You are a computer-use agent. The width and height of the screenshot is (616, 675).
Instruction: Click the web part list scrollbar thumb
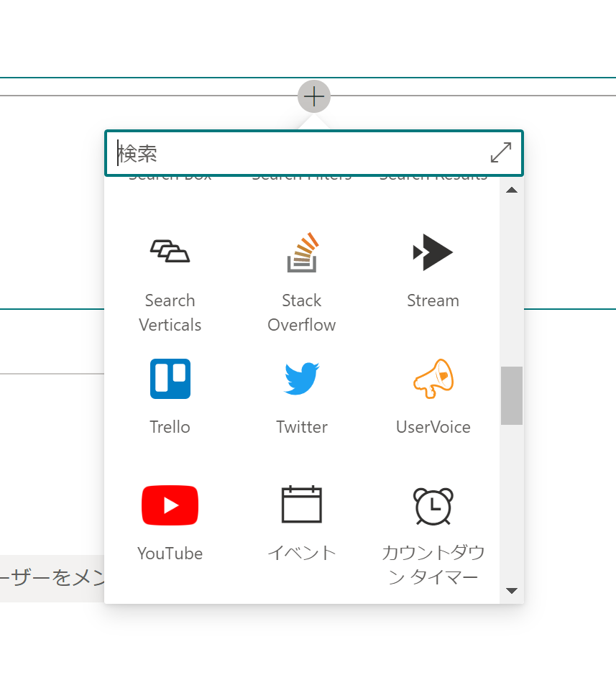tap(512, 395)
